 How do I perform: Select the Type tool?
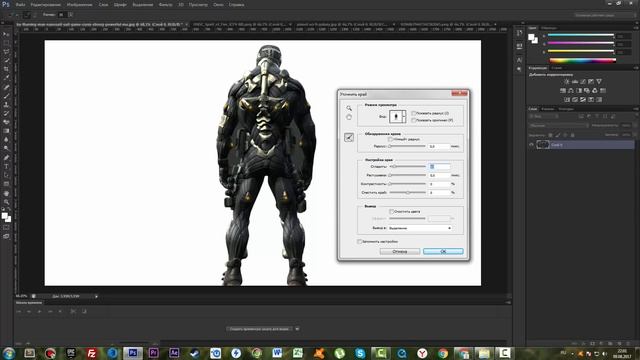[6, 166]
